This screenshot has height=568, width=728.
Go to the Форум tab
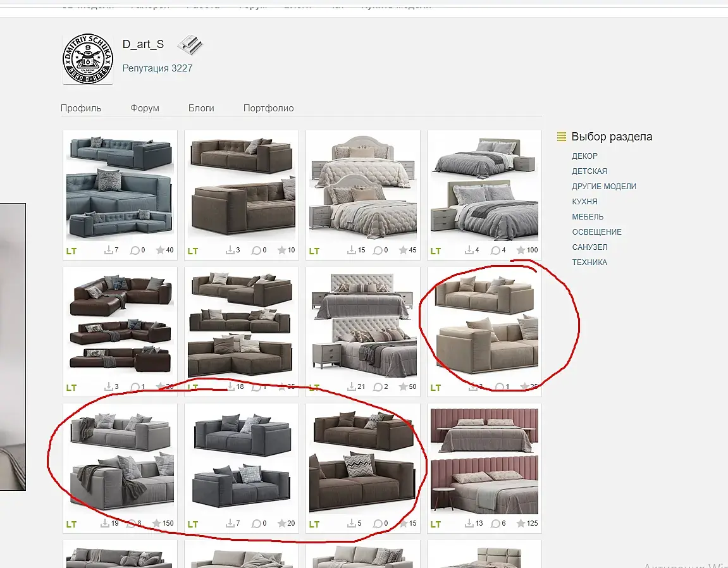click(144, 108)
